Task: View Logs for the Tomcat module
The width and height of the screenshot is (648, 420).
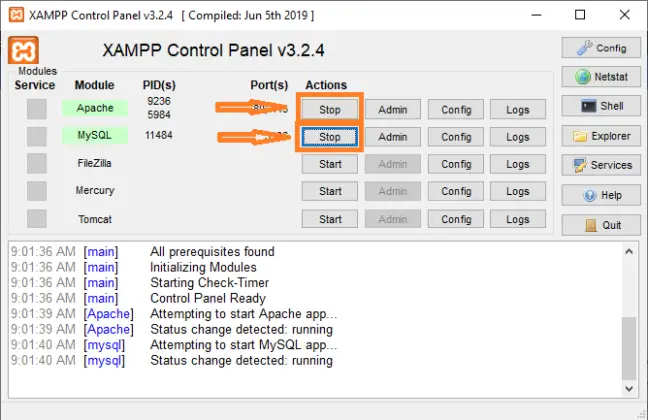Action: [517, 219]
